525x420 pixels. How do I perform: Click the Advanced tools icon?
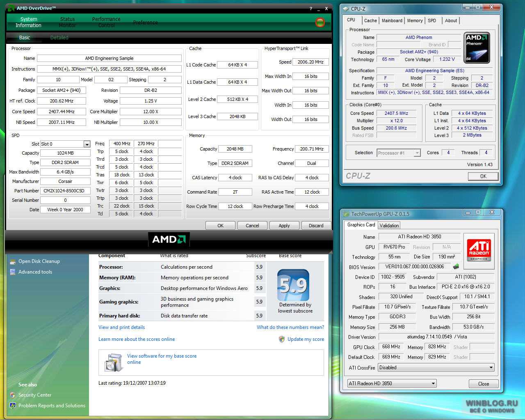[x=12, y=272]
